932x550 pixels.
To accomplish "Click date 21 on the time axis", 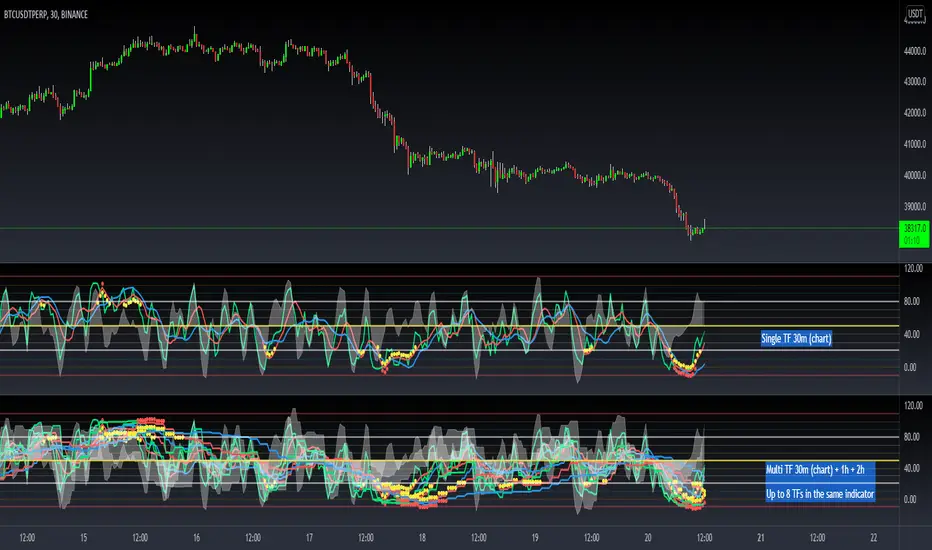I will [x=761, y=538].
